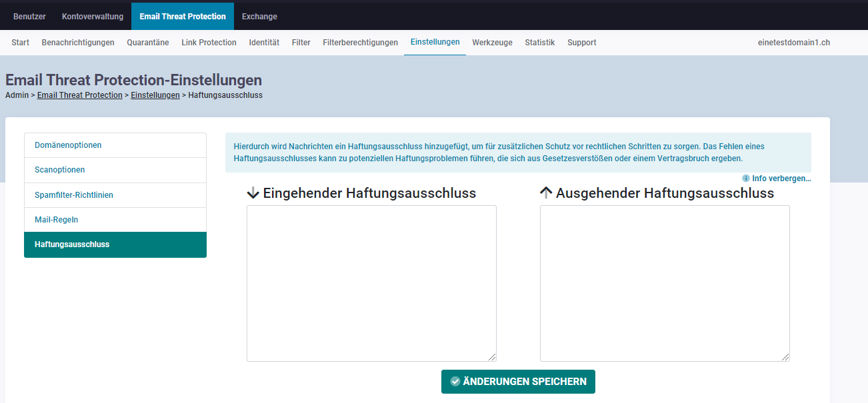The height and width of the screenshot is (403, 868).
Task: Open the Statistik menu item
Action: (539, 43)
